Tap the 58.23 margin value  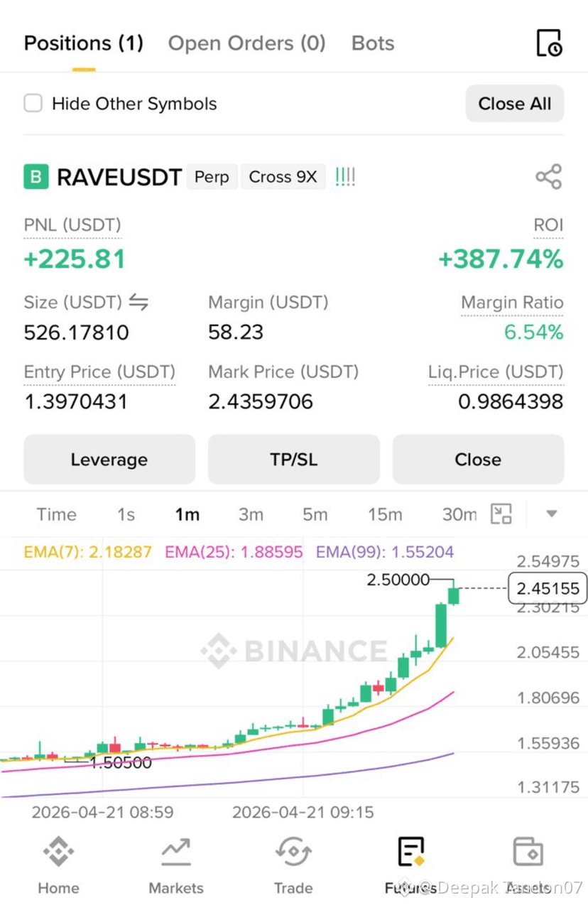tap(236, 332)
